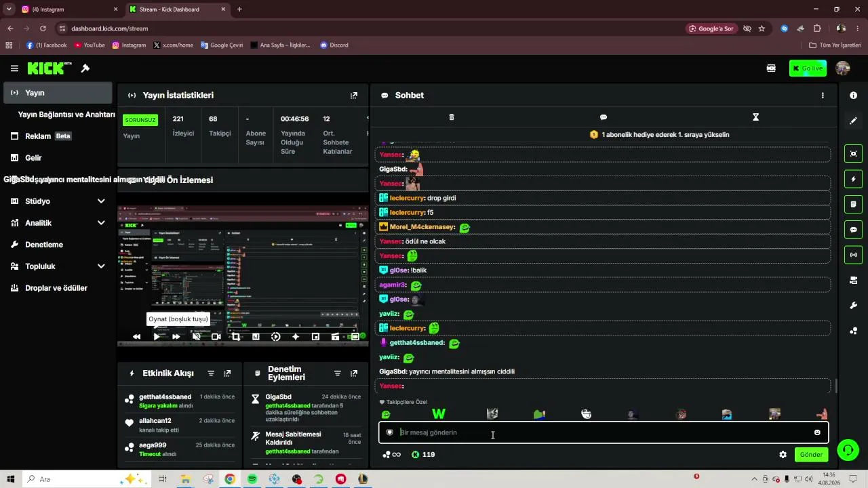868x488 pixels.
Task: Open the hamburger menu beside the Kick logo
Action: pos(14,68)
